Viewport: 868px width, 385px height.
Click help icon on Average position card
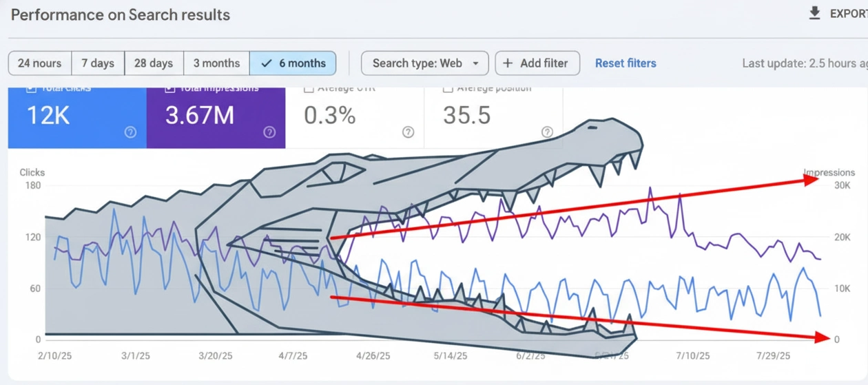point(547,132)
